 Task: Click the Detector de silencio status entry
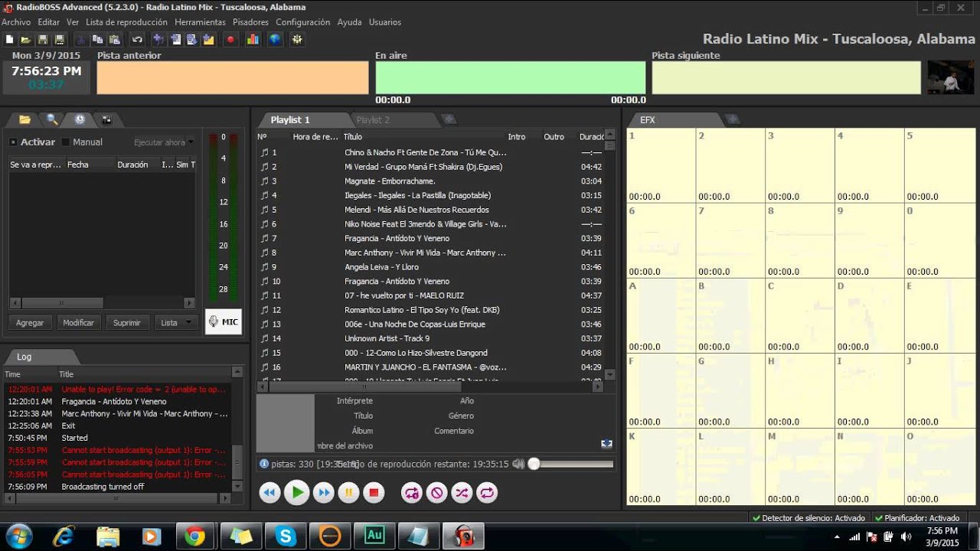pos(809,518)
